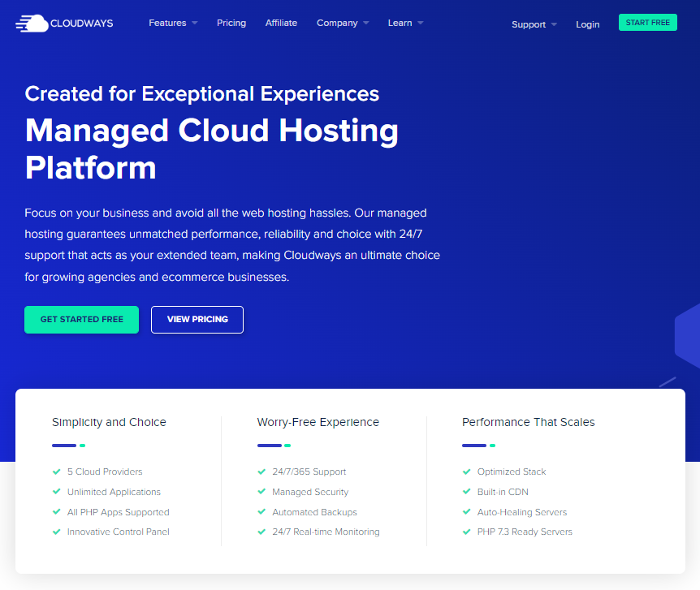Image resolution: width=700 pixels, height=590 pixels.
Task: Click the checkmark beside PHP 7.3 Ready Servers
Action: point(466,532)
